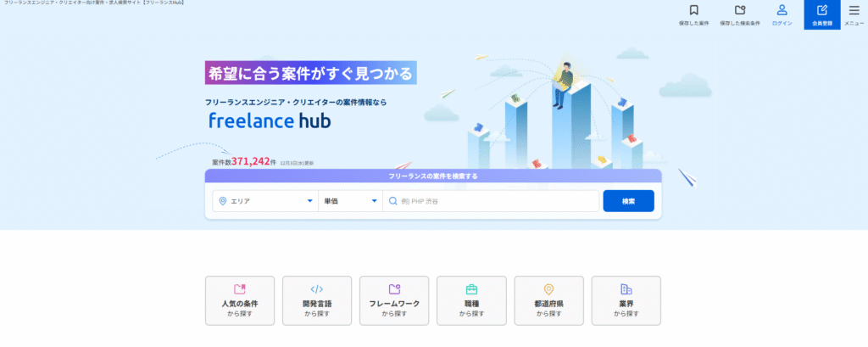Click the location pin icon in エリア
The width and height of the screenshot is (868, 347).
(x=223, y=201)
